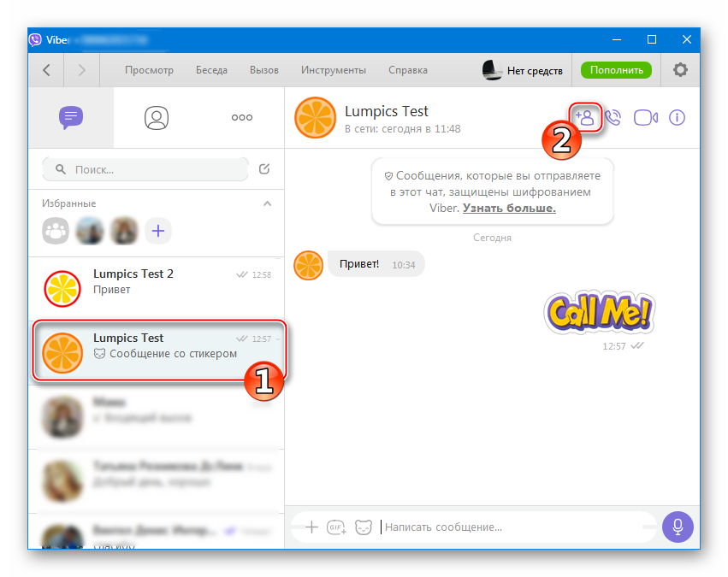Compose a new message using pencil icon

pos(265,169)
